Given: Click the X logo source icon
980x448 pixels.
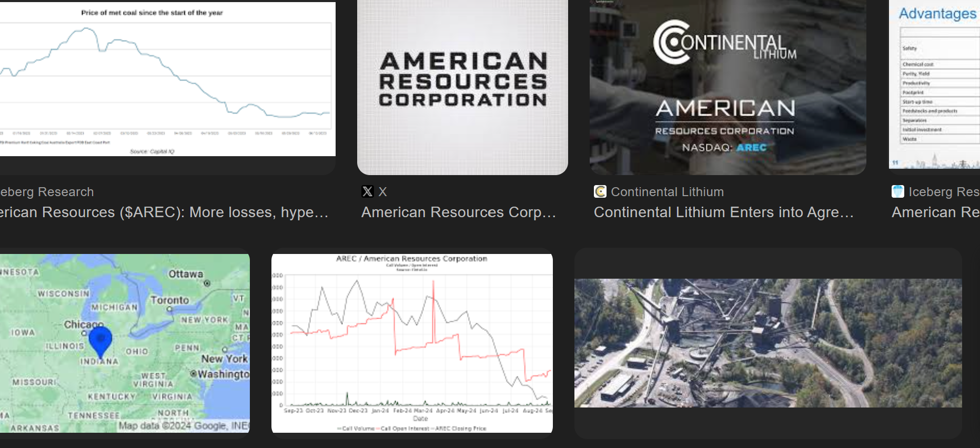Looking at the screenshot, I should point(368,192).
